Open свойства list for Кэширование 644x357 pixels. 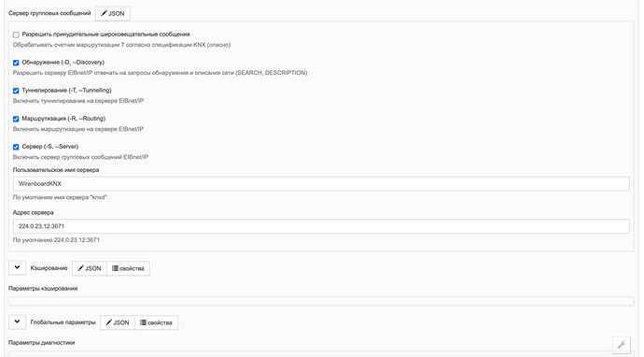128,268
